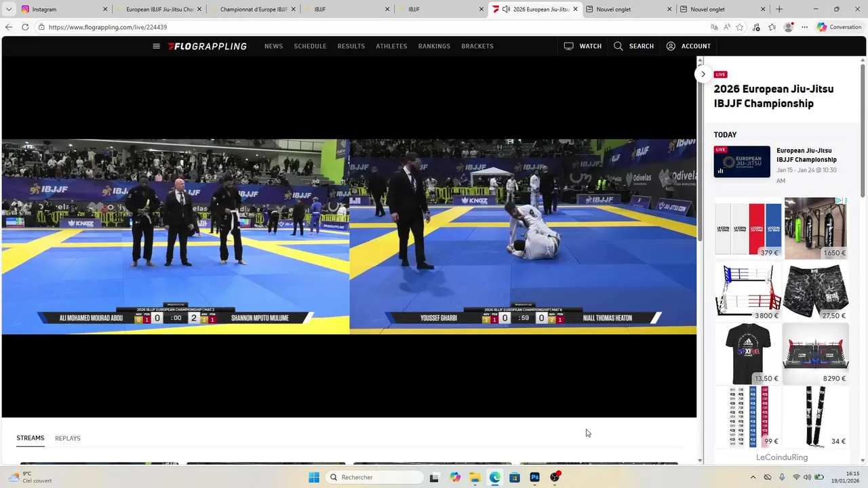Open the NEWS section
This screenshot has height=488, width=868.
273,46
